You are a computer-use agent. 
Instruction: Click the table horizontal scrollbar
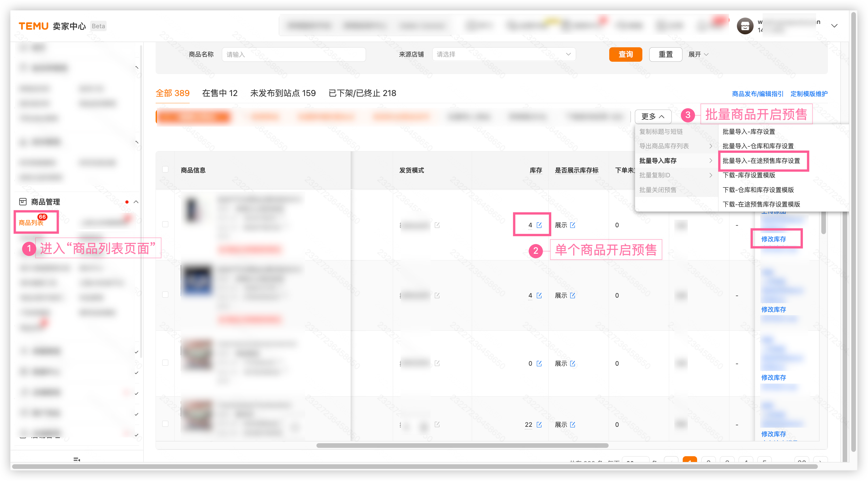[462, 446]
